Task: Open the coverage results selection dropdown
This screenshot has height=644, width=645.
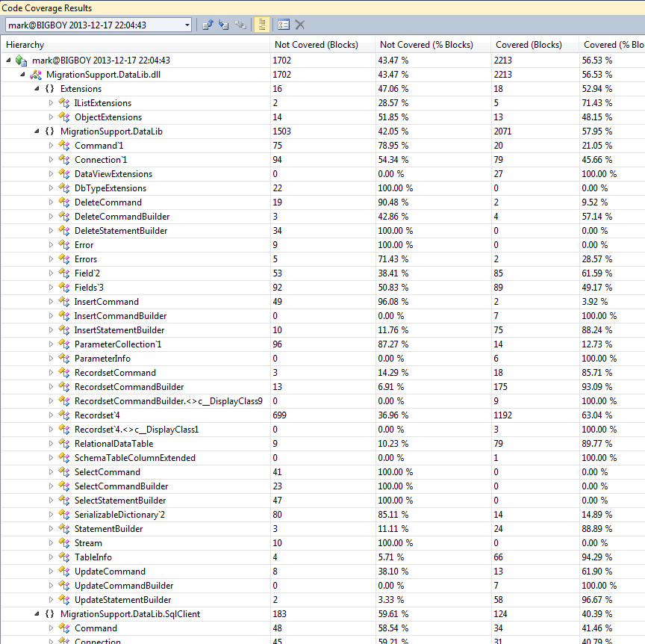Action: tap(187, 25)
